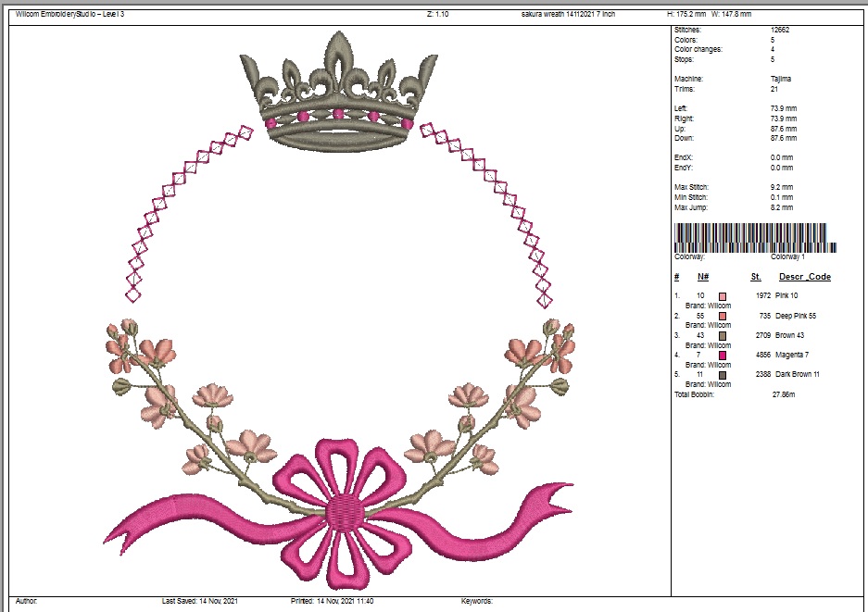Click the design barcode

click(x=755, y=238)
